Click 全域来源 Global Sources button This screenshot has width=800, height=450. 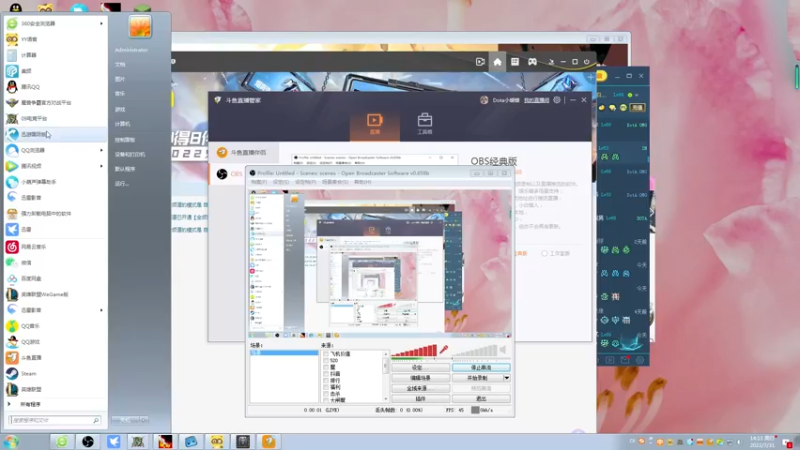[420, 388]
